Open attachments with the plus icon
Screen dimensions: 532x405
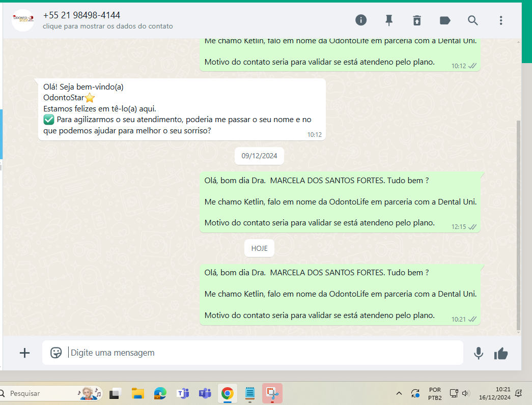[24, 353]
